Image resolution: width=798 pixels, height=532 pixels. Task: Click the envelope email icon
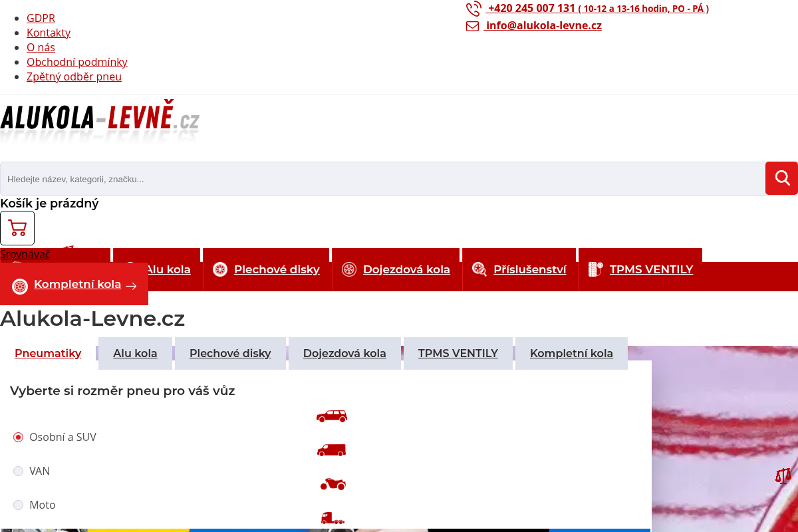(x=473, y=27)
